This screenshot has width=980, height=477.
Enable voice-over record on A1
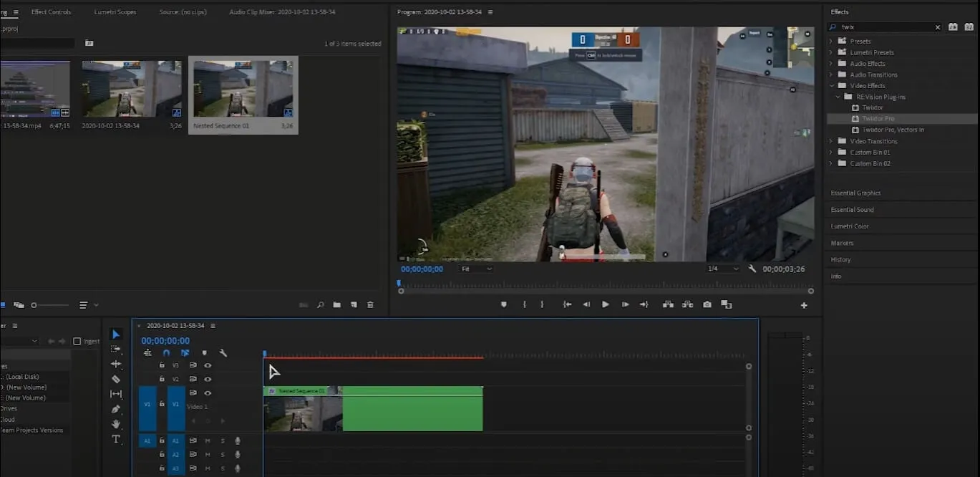tap(237, 440)
